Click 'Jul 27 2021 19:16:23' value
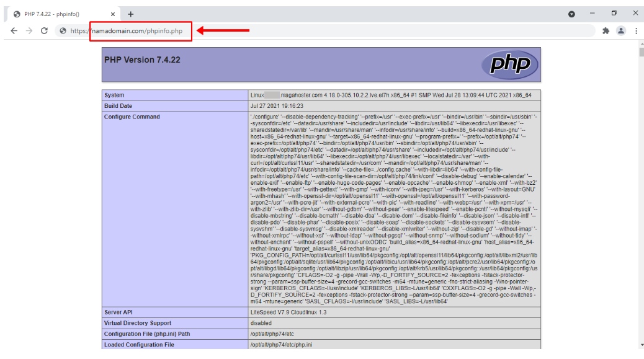 pos(277,106)
